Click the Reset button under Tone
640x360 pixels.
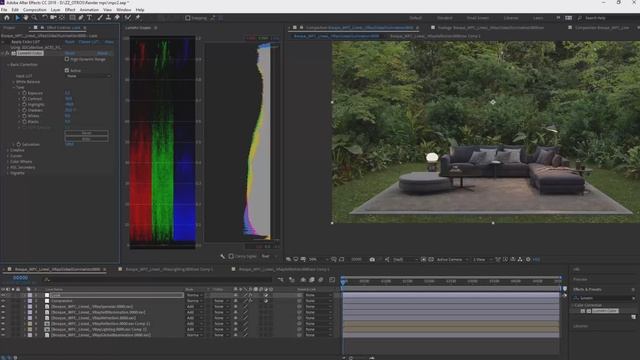pos(87,133)
